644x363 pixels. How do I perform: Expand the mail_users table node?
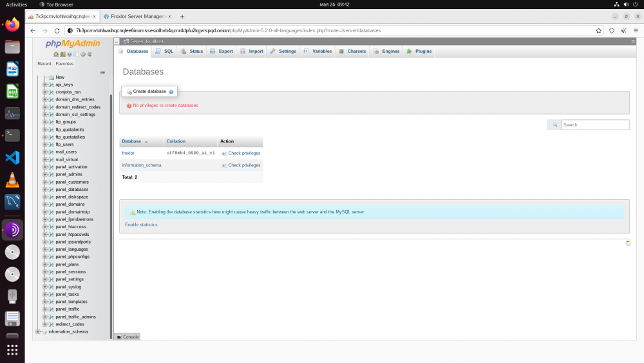point(45,152)
